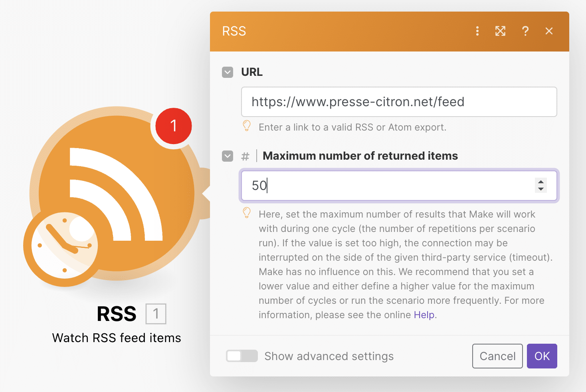Click the maximum returned items number field

tap(399, 186)
